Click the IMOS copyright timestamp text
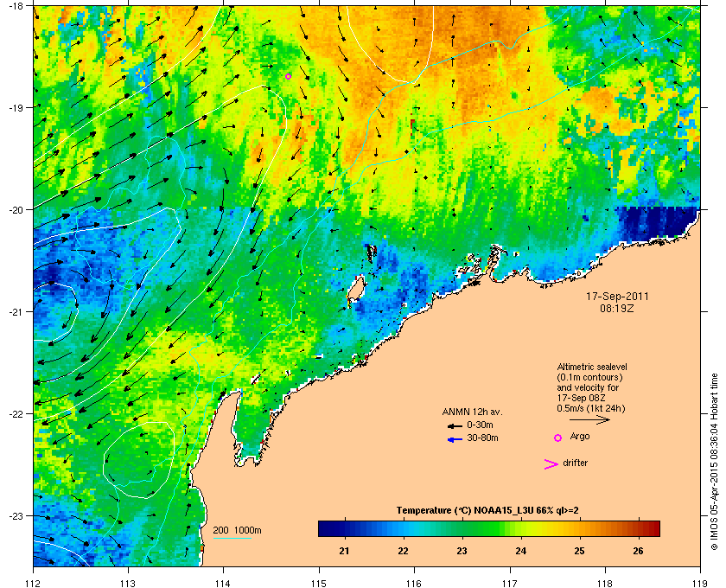 tap(714, 463)
